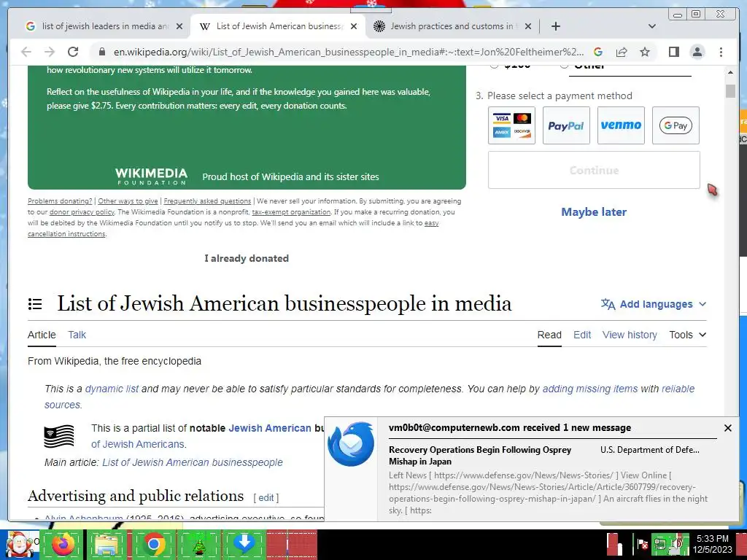The image size is (747, 560).
Task: Open the Chrome profile menu
Action: [697, 52]
